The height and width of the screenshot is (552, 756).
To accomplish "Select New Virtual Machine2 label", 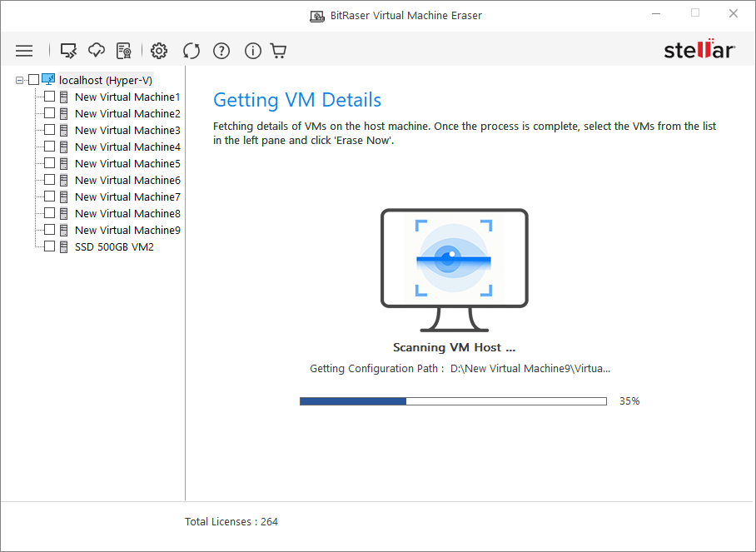I will click(x=127, y=114).
